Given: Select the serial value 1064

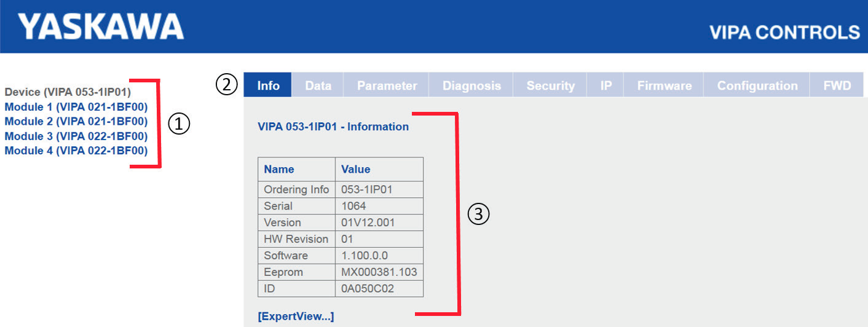Looking at the screenshot, I should point(353,206).
